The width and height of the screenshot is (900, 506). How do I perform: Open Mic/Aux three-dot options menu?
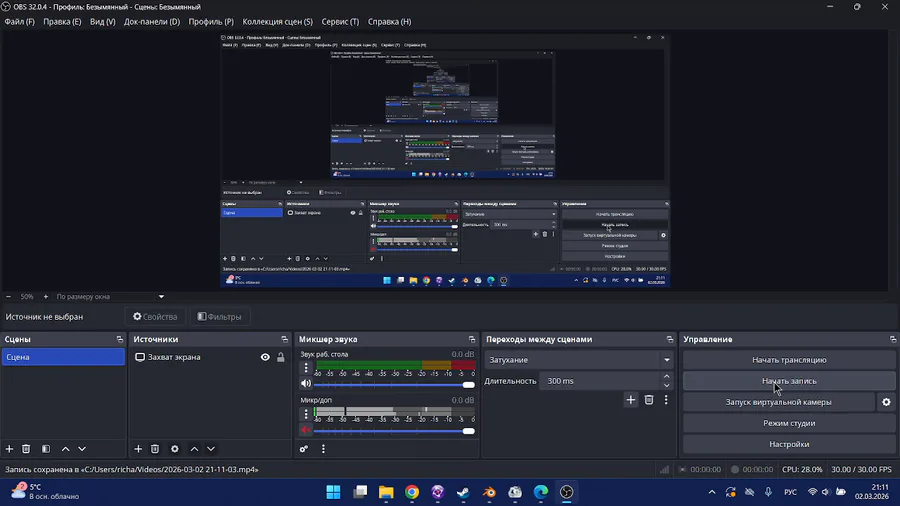tap(306, 414)
